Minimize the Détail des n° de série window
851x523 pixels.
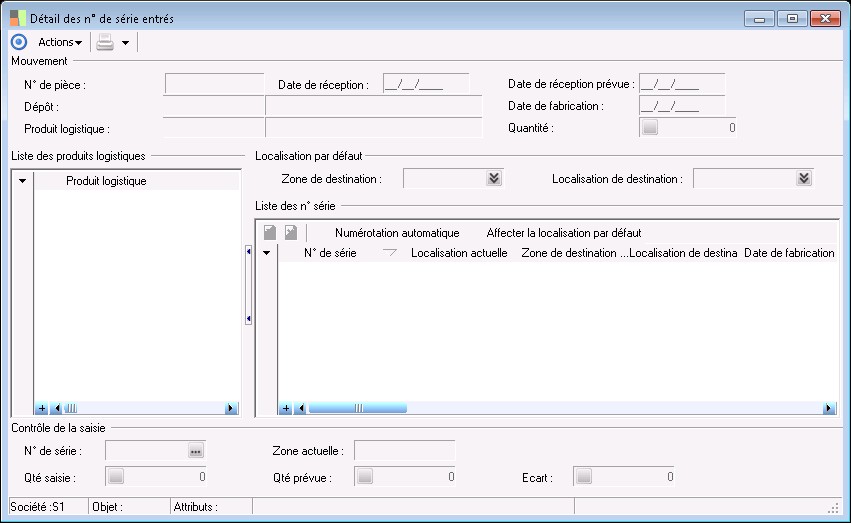pos(759,19)
